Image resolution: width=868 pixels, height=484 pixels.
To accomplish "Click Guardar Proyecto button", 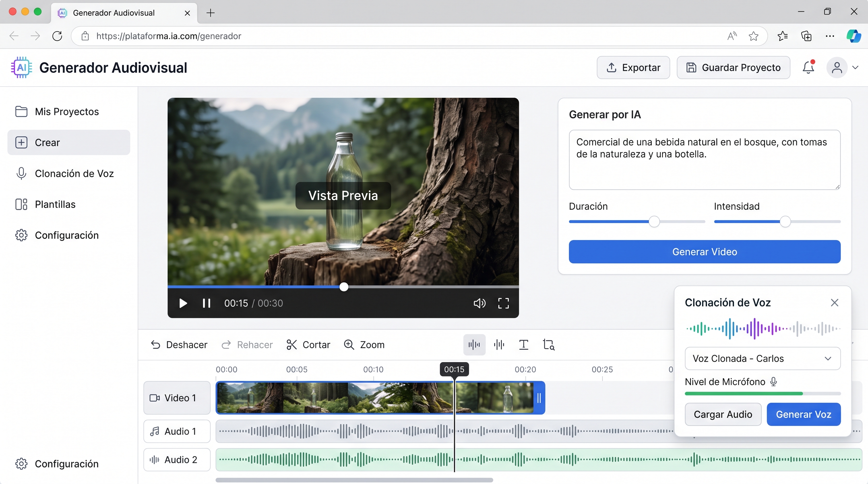I will coord(733,68).
